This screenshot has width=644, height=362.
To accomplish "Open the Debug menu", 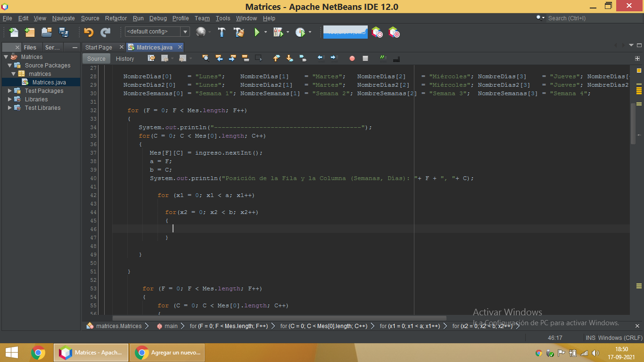I will (x=158, y=18).
